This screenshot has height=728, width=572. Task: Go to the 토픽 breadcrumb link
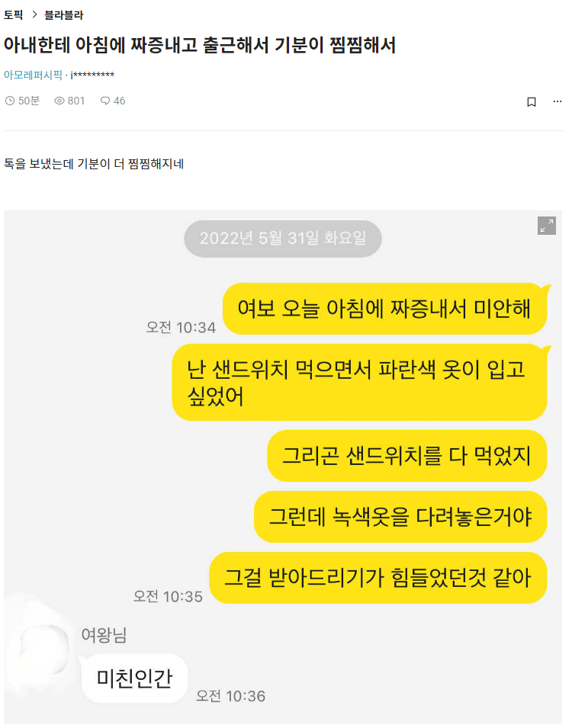coord(13,14)
